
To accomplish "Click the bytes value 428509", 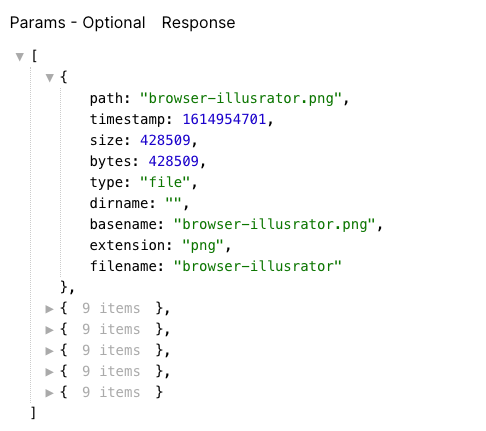I will pos(174,161).
